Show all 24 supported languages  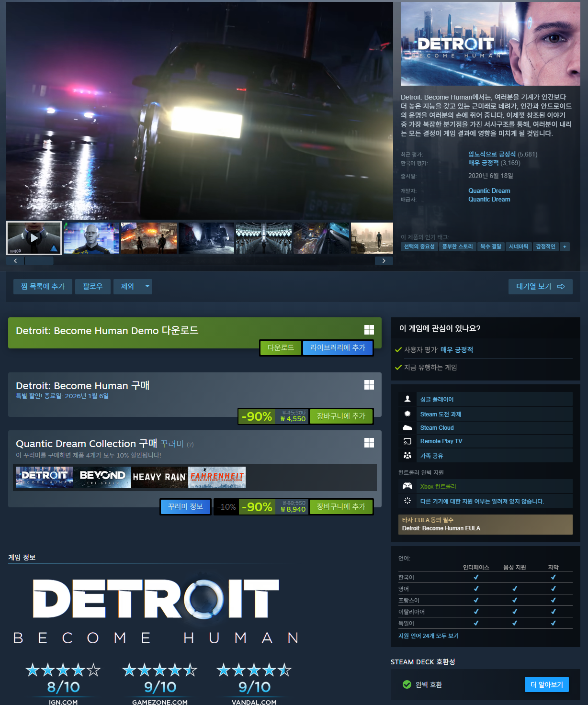pyautogui.click(x=428, y=636)
